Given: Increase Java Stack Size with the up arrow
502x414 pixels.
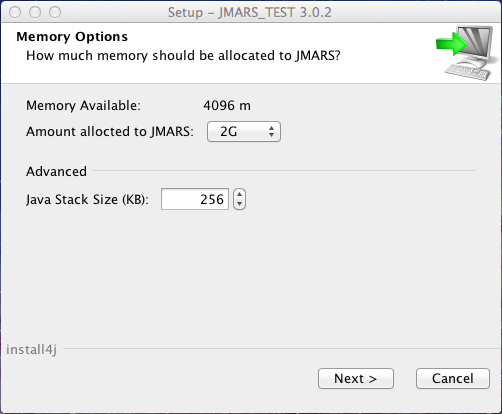Looking at the screenshot, I should 239,194.
